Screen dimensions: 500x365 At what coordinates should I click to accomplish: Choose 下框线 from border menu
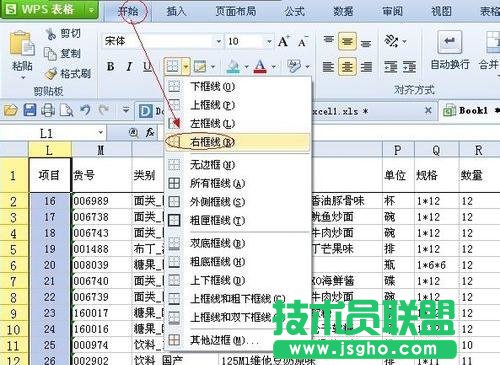point(238,87)
